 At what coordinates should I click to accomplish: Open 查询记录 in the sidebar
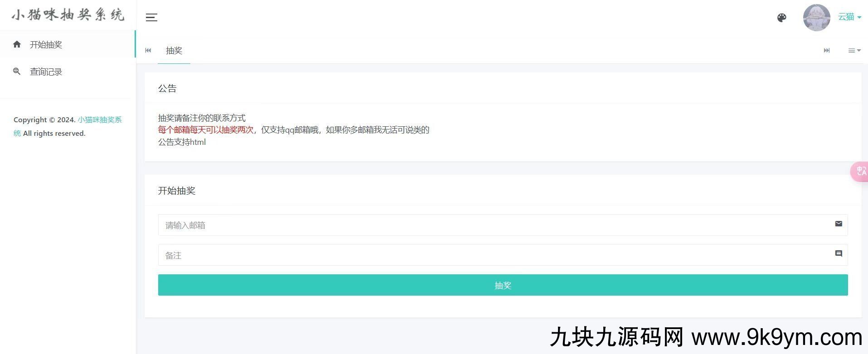click(x=46, y=72)
